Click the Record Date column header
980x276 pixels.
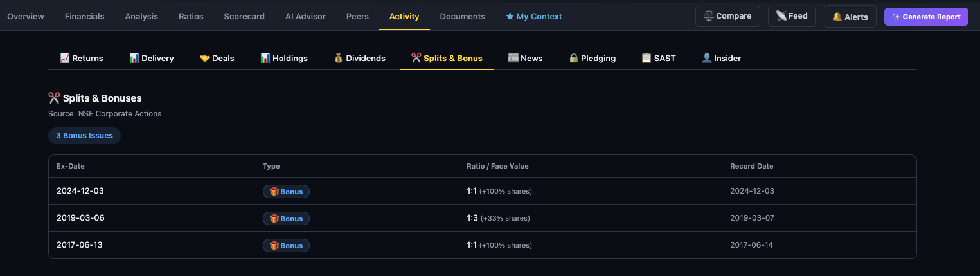coord(752,166)
